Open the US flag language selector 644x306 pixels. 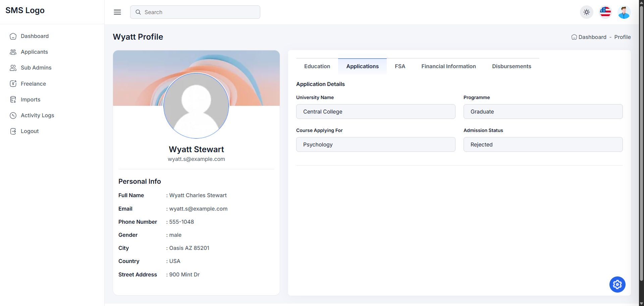click(x=605, y=12)
